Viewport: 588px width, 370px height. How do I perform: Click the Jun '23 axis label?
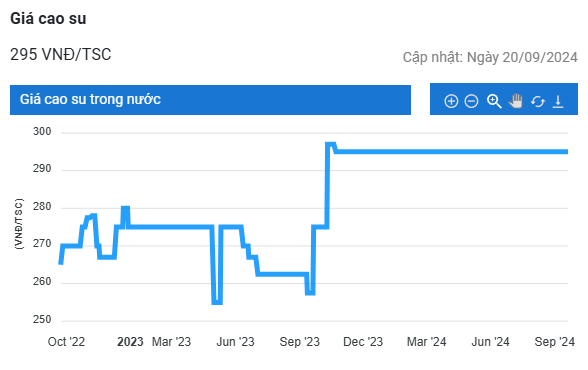pyautogui.click(x=235, y=342)
